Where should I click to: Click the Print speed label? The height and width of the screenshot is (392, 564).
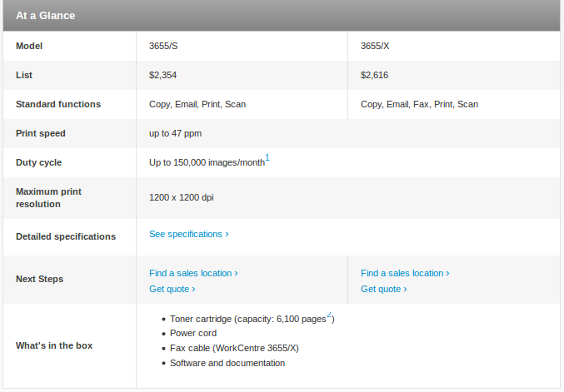(41, 134)
